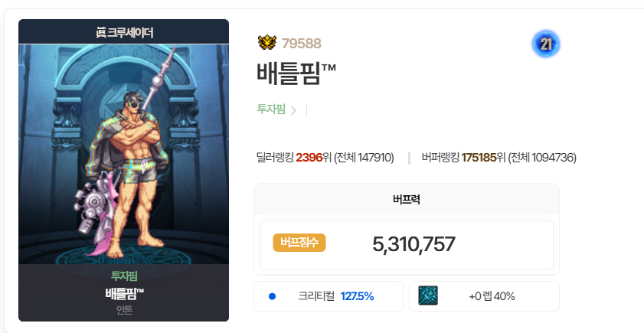Click the +0 렙 40% stat box
This screenshot has width=644, height=333.
484,296
